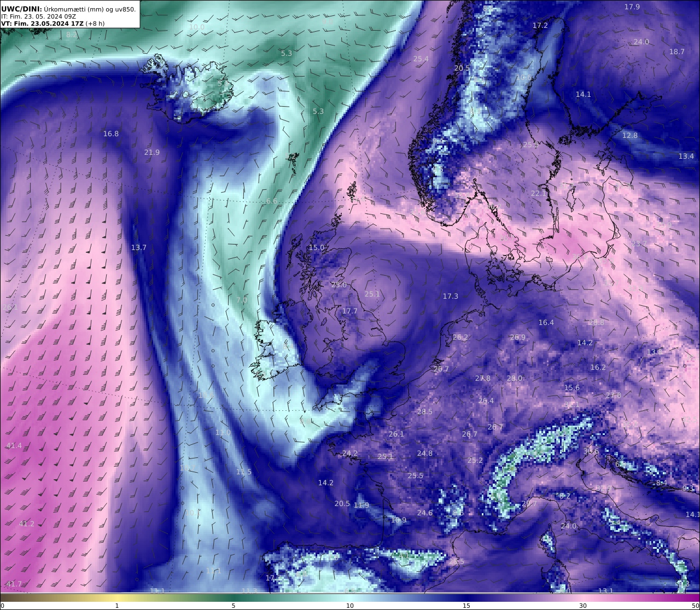
Task: Click the 23.0 value on the map
Action: click(x=339, y=284)
